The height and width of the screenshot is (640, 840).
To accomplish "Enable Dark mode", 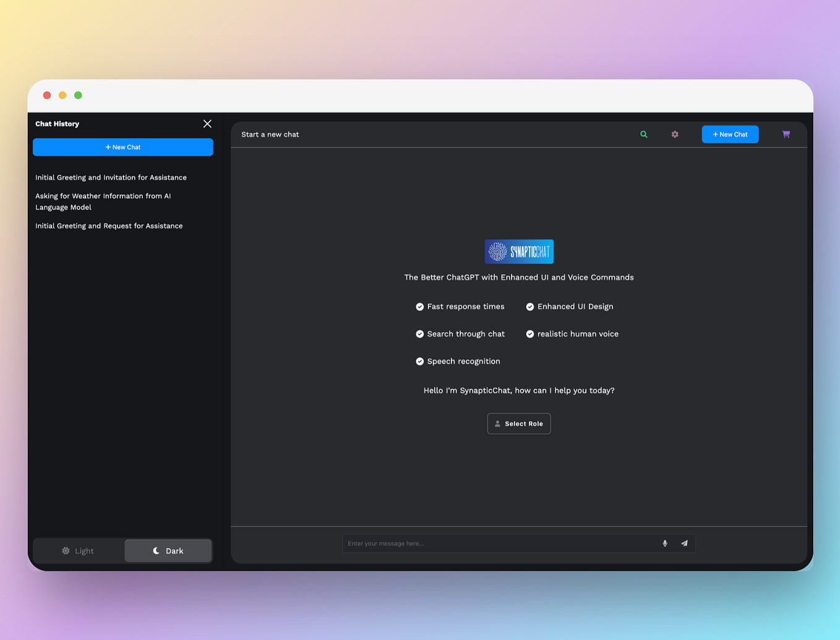I will (x=168, y=550).
